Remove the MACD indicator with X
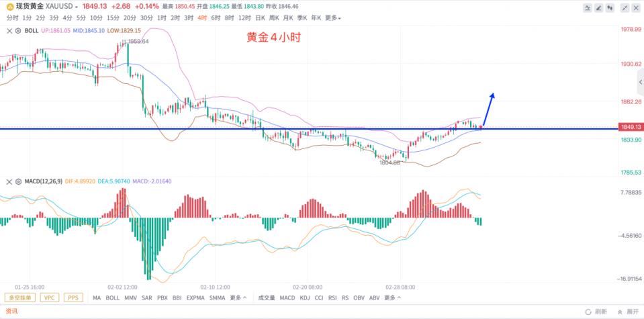This screenshot has height=319, width=644. [x=8, y=181]
